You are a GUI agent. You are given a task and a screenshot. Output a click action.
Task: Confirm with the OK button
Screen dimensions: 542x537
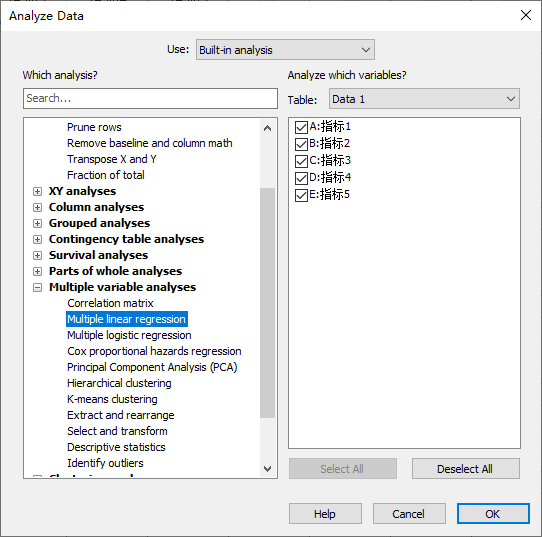click(x=493, y=514)
